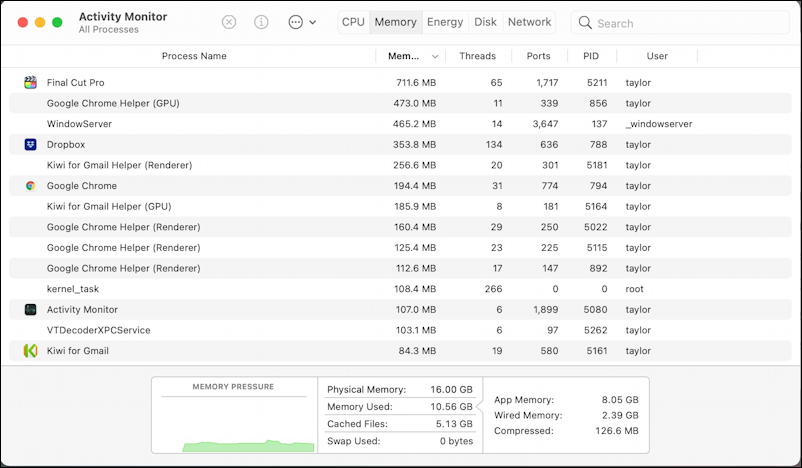Click the root user entry
Image resolution: width=802 pixels, height=468 pixels.
pyautogui.click(x=634, y=289)
